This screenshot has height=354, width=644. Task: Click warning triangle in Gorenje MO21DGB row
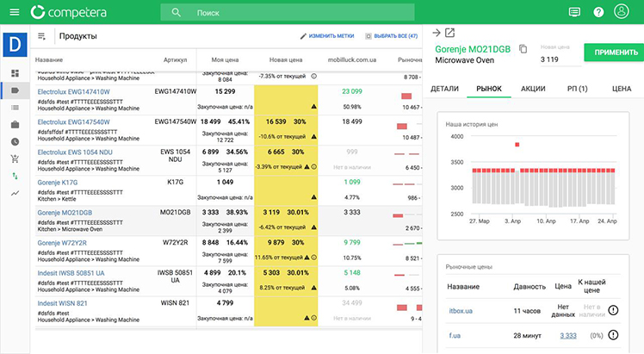pyautogui.click(x=313, y=227)
